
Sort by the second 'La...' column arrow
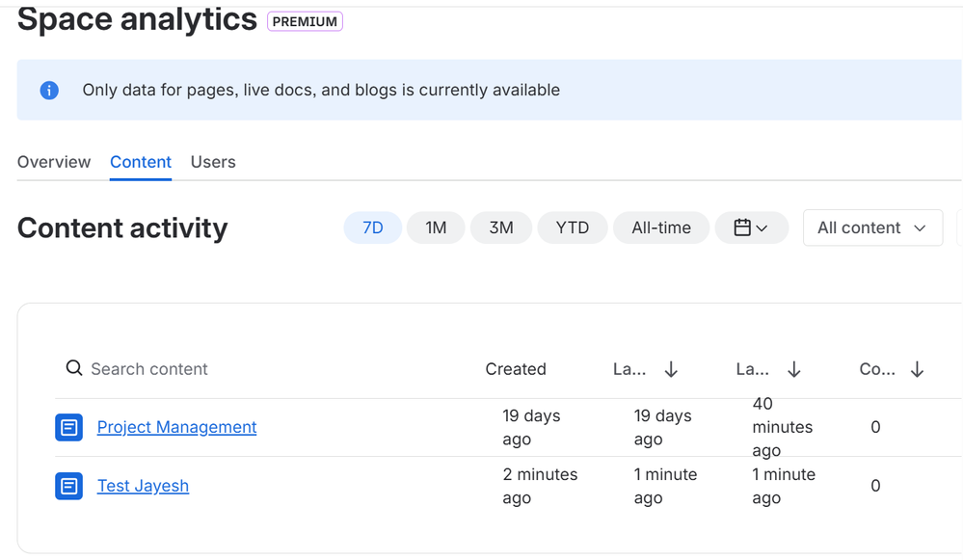coord(794,369)
